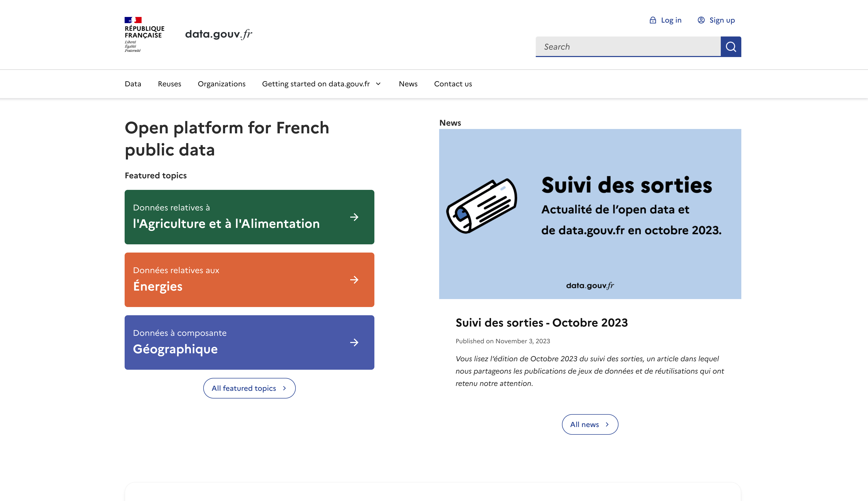Open the News item in the navigation bar
The height and width of the screenshot is (501, 868).
tap(408, 84)
